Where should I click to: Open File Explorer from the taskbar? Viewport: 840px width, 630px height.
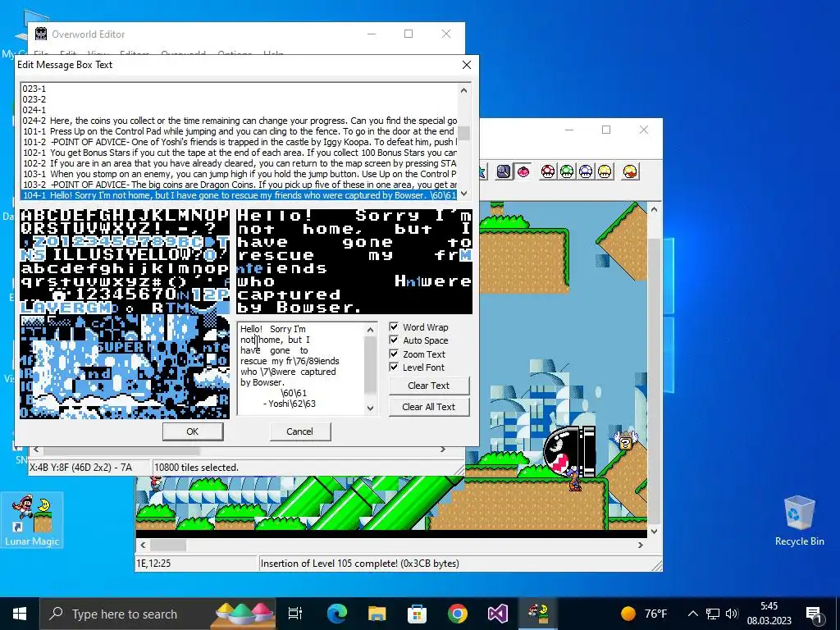377,614
